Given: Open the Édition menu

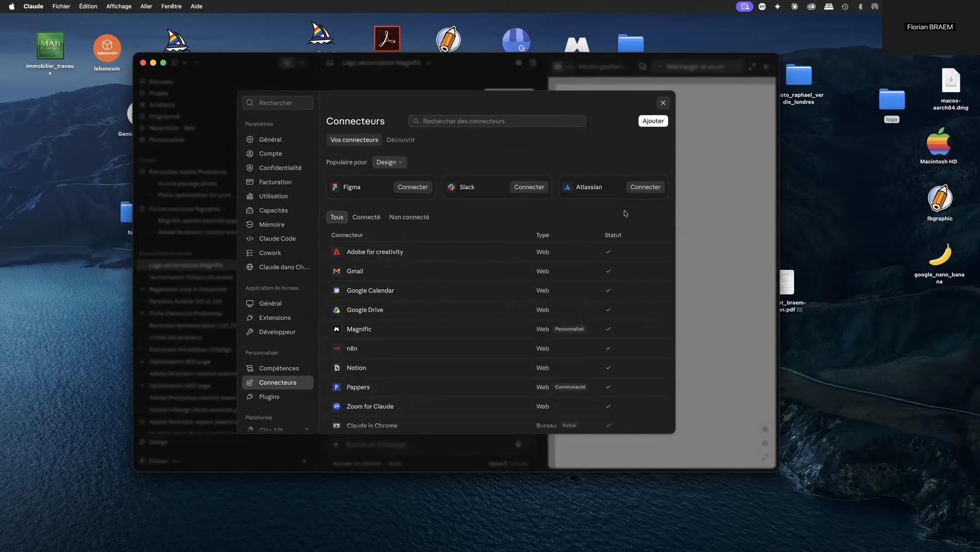Looking at the screenshot, I should tap(88, 7).
